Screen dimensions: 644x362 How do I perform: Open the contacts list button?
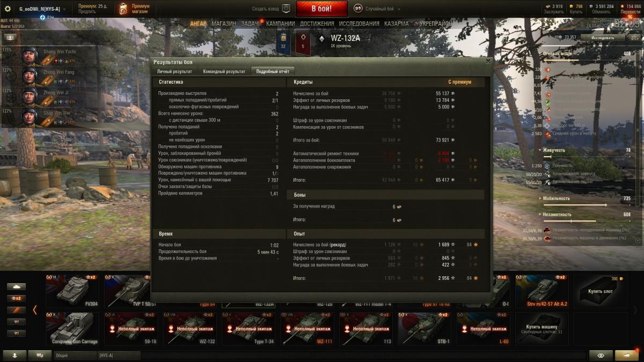(x=15, y=355)
